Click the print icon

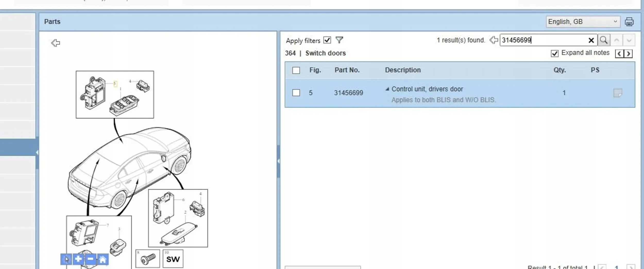[x=629, y=22]
